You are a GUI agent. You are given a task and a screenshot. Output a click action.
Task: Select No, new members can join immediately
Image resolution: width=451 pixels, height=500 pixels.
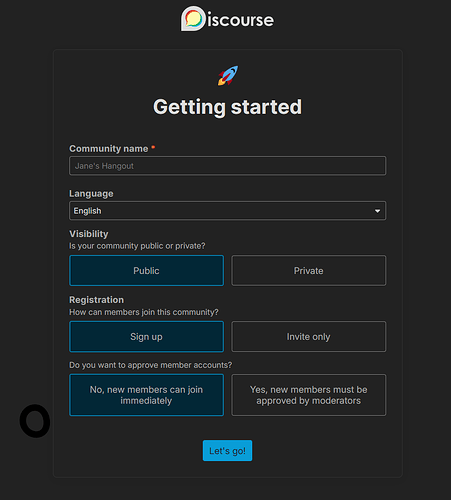click(146, 395)
